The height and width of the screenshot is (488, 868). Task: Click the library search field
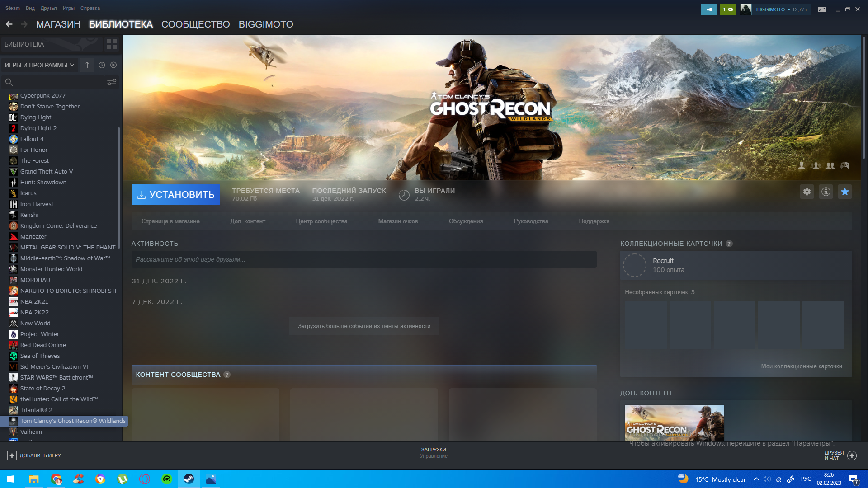pos(59,82)
